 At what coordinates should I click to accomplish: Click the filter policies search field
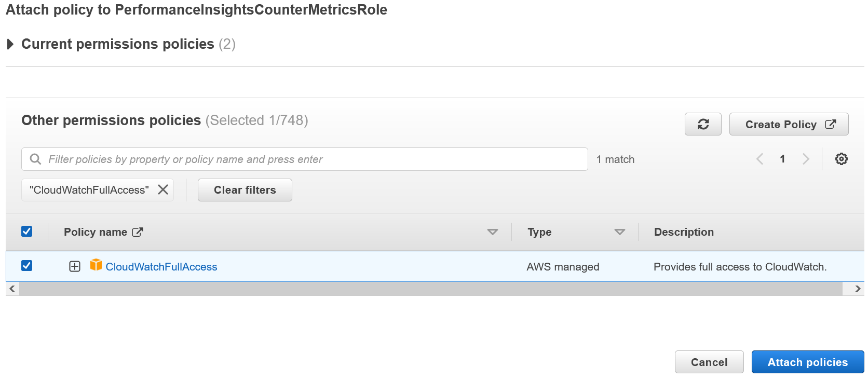click(x=311, y=159)
